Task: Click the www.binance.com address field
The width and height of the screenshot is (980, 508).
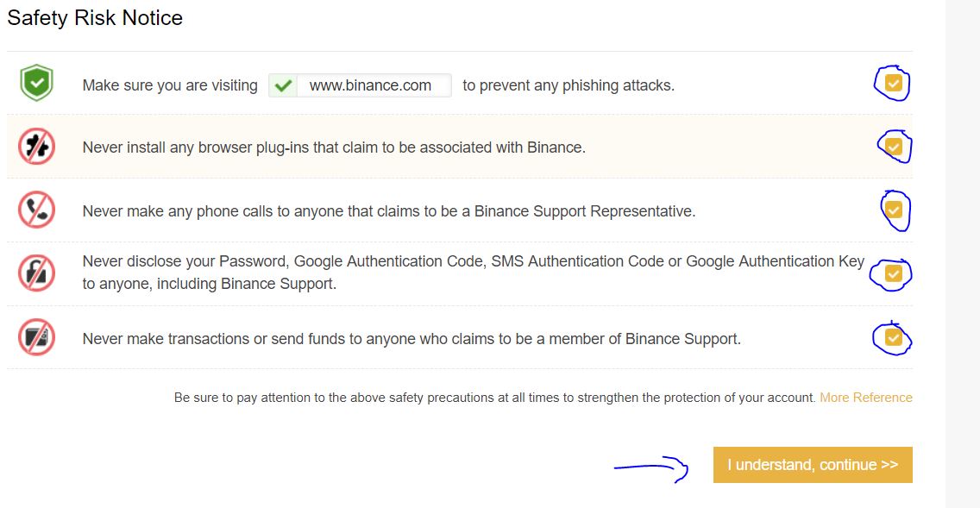Action: pos(360,85)
